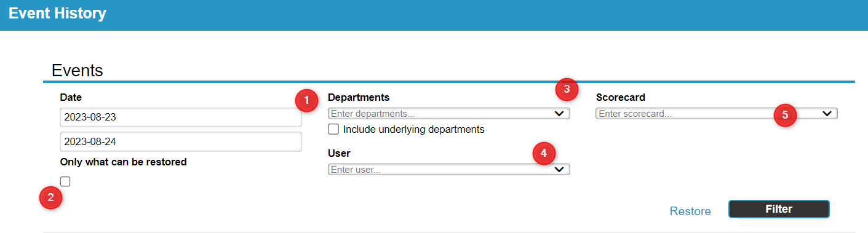The image size is (868, 233).
Task: Select the end date field 2023-08-24
Action: point(181,141)
